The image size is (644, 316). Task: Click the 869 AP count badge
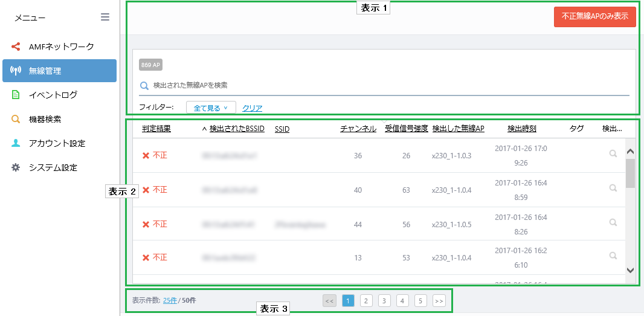[151, 65]
